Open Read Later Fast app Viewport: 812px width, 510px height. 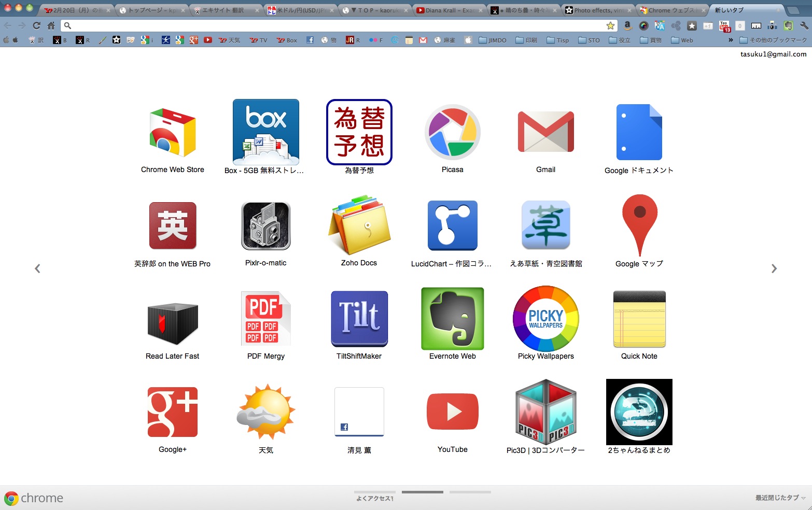point(173,324)
